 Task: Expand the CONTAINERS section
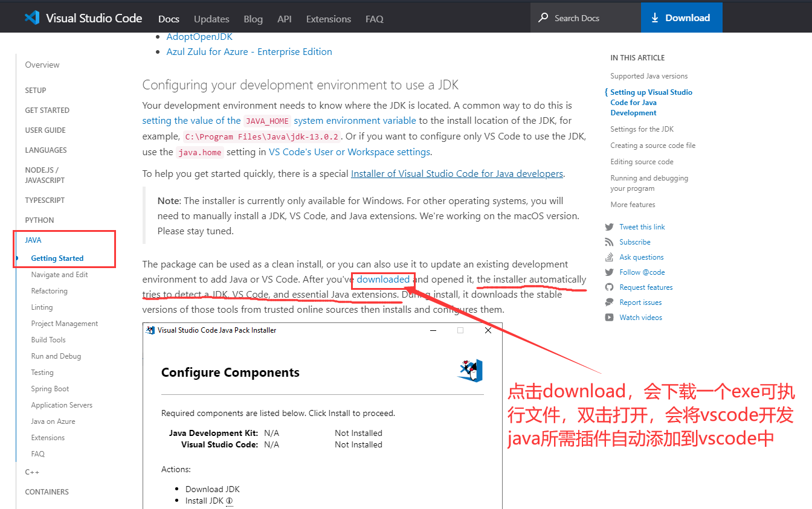[47, 491]
